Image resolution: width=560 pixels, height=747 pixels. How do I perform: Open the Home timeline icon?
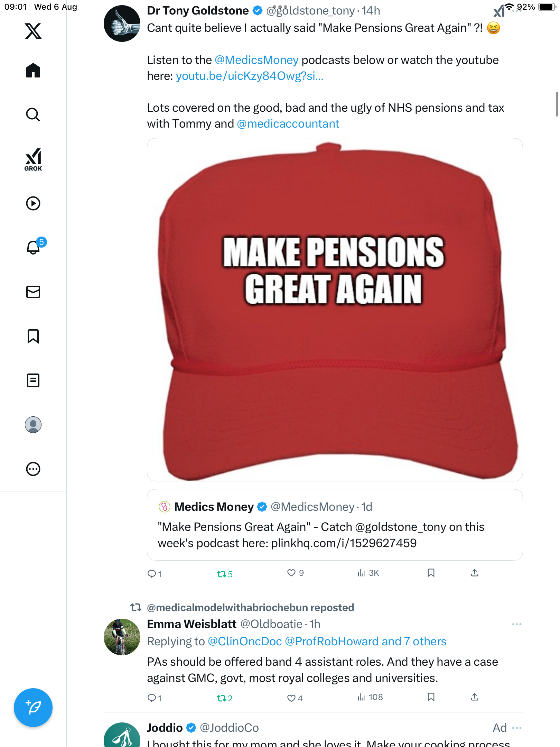[x=33, y=71]
